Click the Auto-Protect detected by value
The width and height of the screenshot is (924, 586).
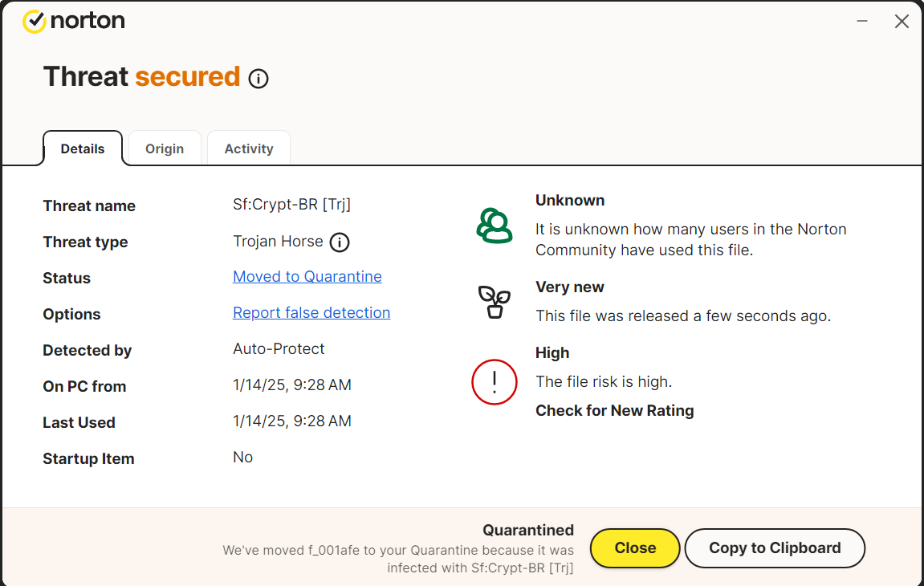point(279,349)
